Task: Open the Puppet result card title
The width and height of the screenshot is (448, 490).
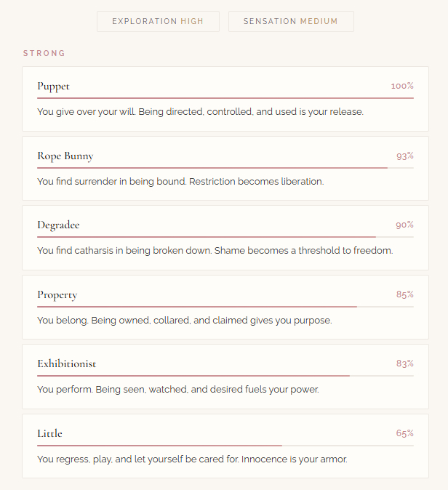Action: click(x=54, y=86)
